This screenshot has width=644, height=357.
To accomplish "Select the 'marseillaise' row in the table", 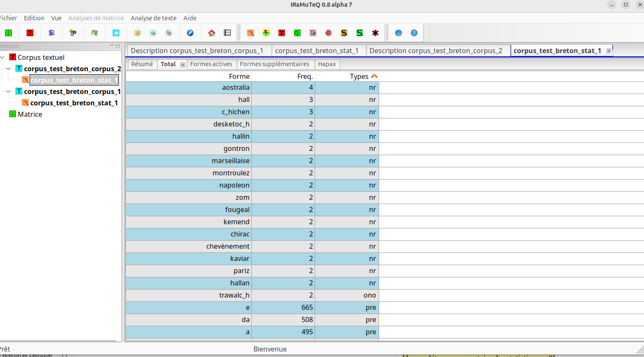I will click(x=252, y=161).
